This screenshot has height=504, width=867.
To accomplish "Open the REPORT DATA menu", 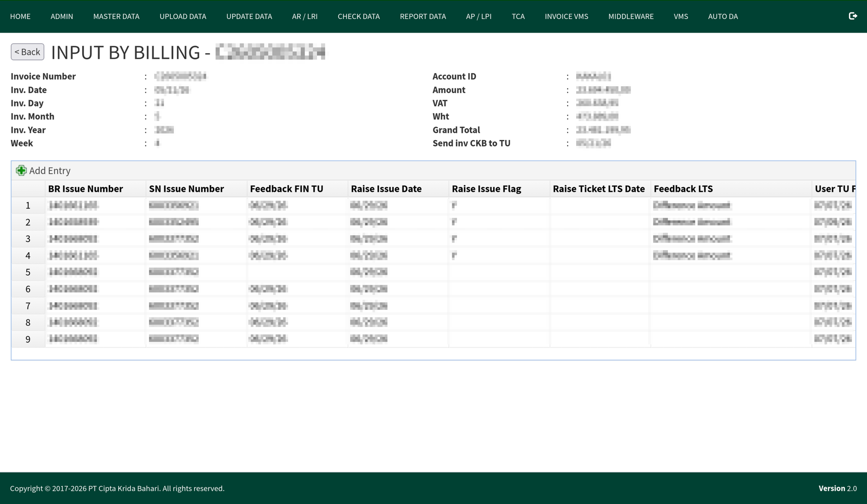I will (423, 17).
